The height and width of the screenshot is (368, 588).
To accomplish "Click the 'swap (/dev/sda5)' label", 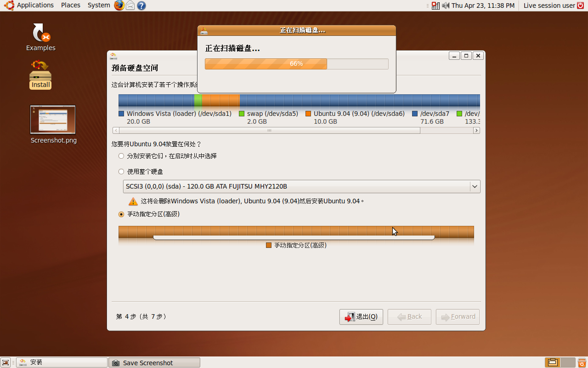I will [x=272, y=114].
